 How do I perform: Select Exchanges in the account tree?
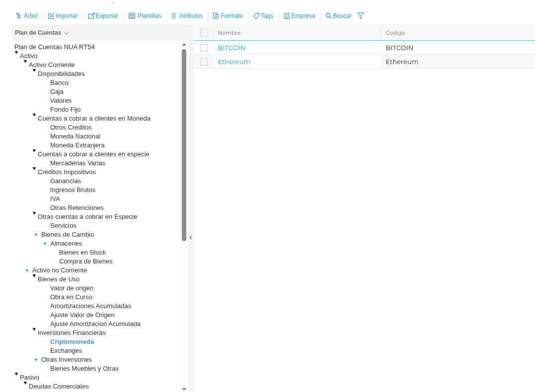66,351
